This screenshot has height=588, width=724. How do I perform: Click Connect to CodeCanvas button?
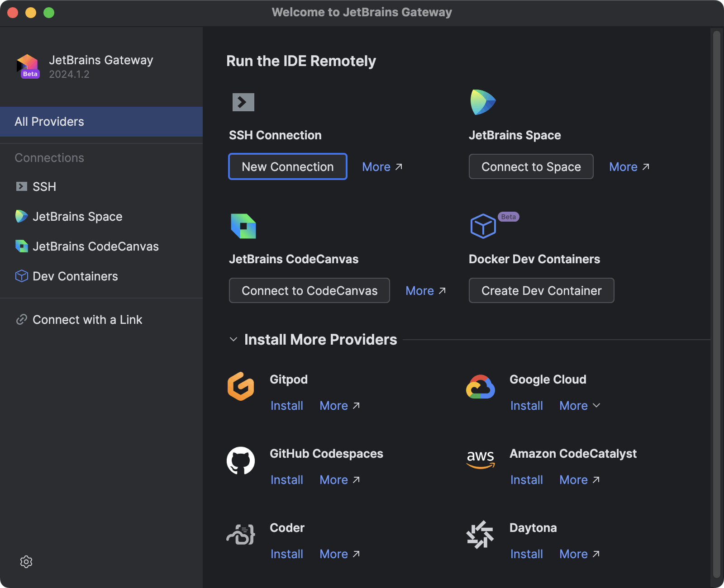tap(310, 290)
